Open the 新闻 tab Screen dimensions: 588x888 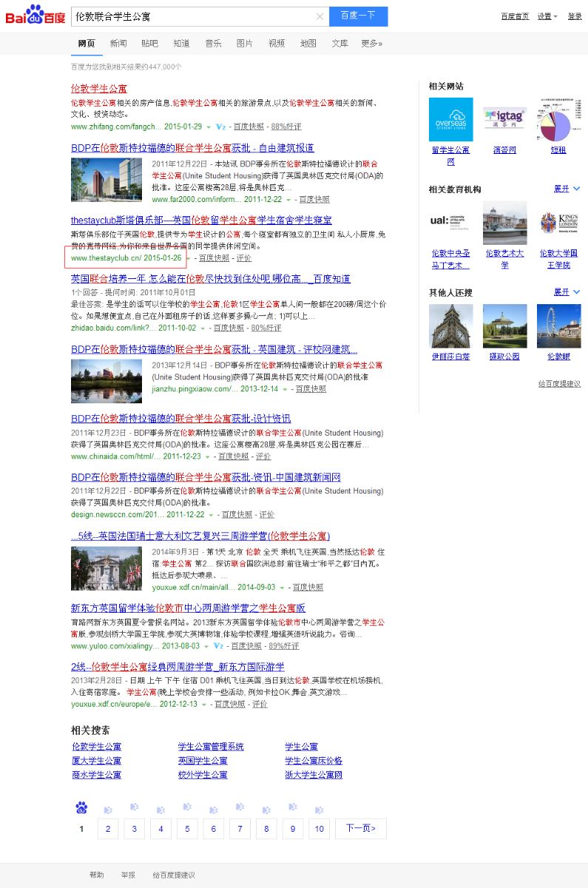118,44
